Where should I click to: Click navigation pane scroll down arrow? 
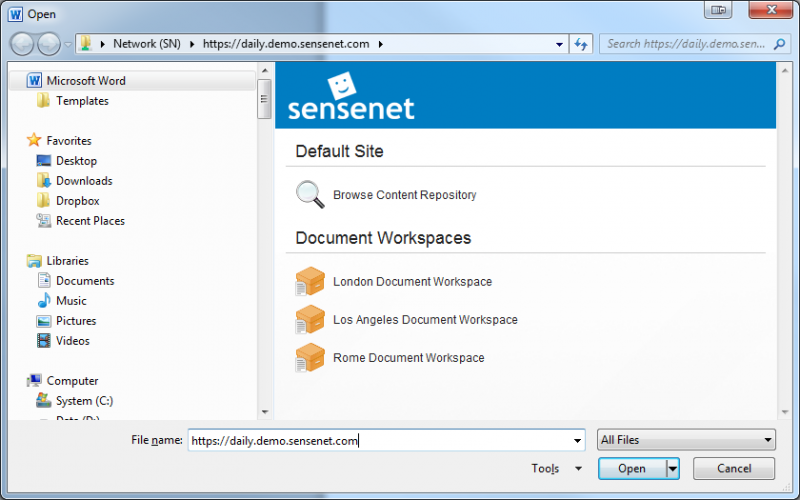(264, 412)
